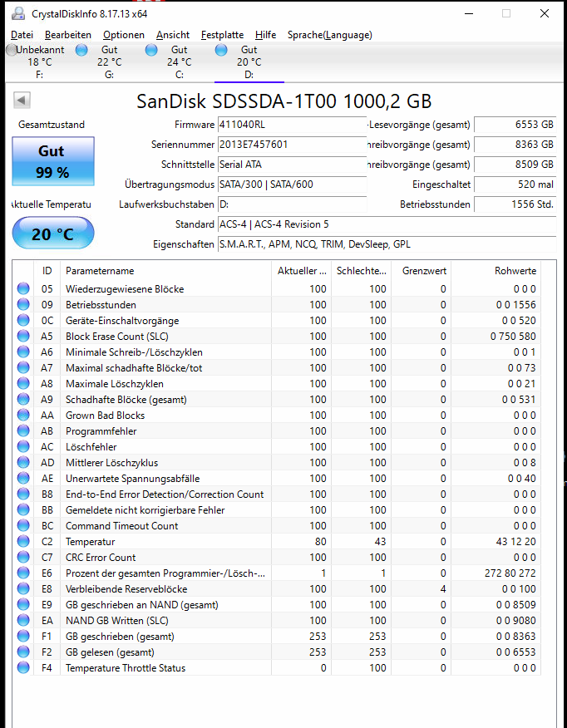
Task: Open the Ansicht menu
Action: click(173, 35)
